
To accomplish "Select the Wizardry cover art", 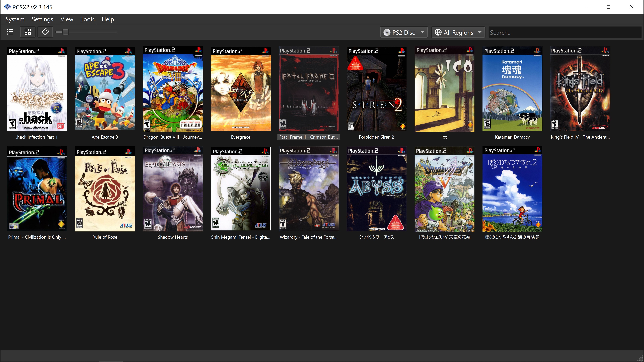I will 309,189.
